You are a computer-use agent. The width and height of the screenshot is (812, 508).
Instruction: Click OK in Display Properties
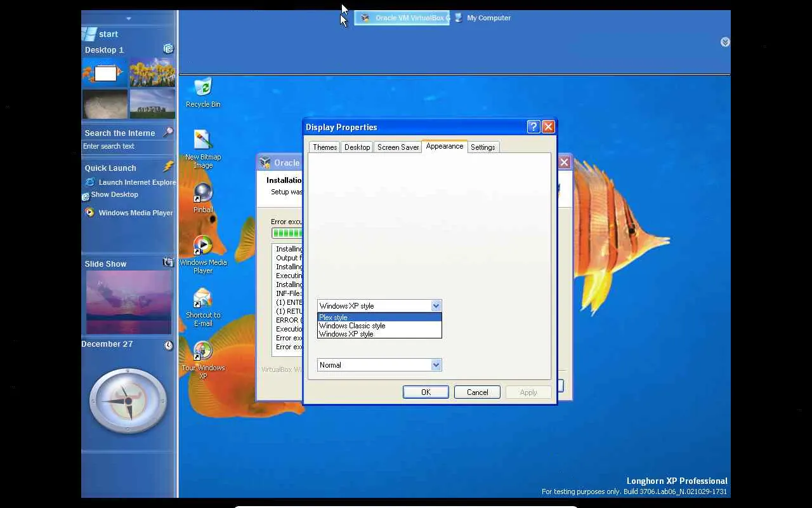coord(426,392)
